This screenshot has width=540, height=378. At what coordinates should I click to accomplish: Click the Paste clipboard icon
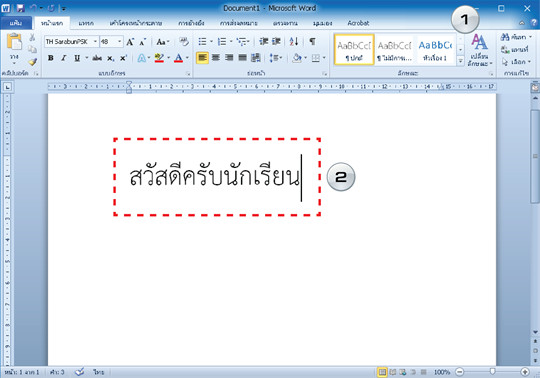pyautogui.click(x=14, y=42)
